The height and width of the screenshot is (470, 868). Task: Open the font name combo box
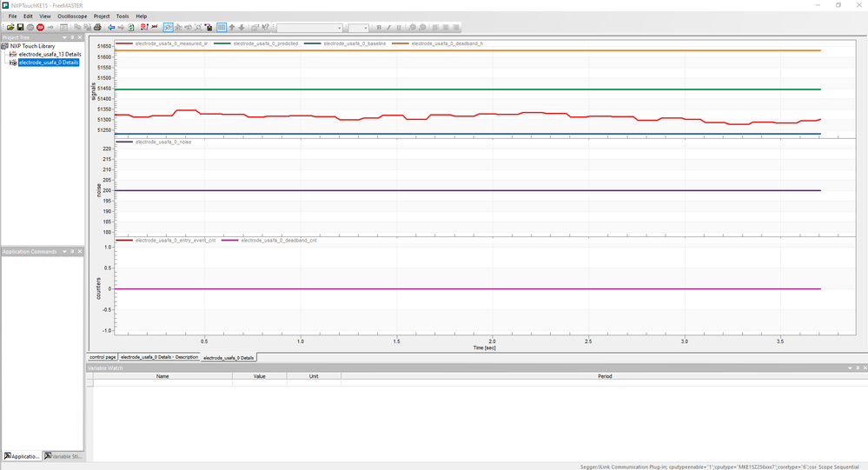click(x=309, y=28)
